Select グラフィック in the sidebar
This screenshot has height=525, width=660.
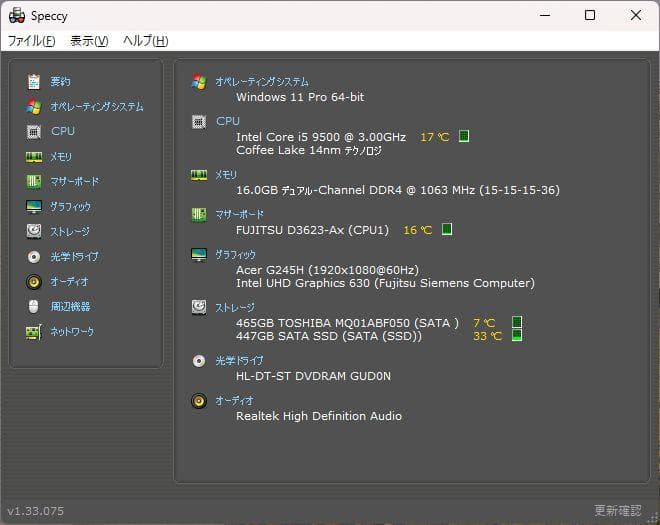tap(70, 207)
